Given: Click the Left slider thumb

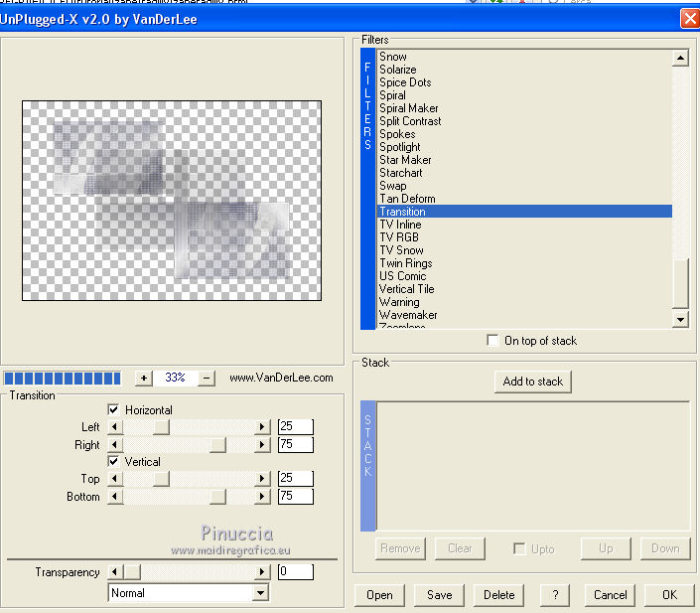Looking at the screenshot, I should click(161, 426).
